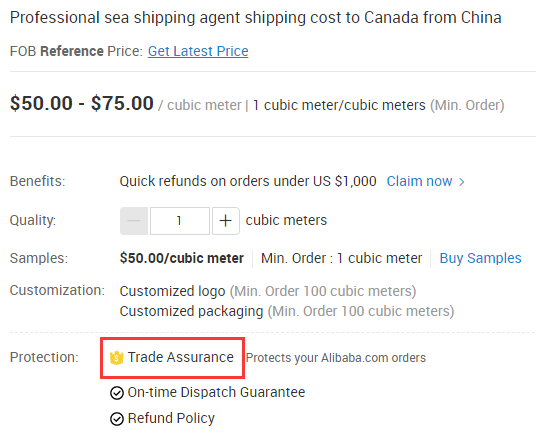This screenshot has height=437, width=536.
Task: Decrease quantity with the minus button
Action: 134,221
